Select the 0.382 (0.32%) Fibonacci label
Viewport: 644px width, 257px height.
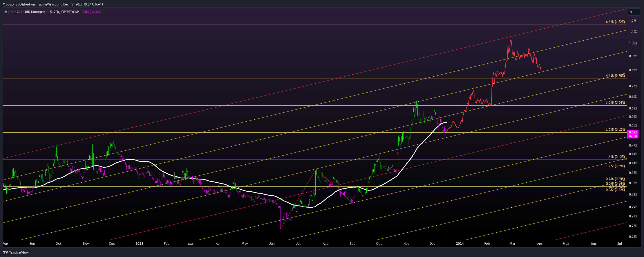pos(615,190)
